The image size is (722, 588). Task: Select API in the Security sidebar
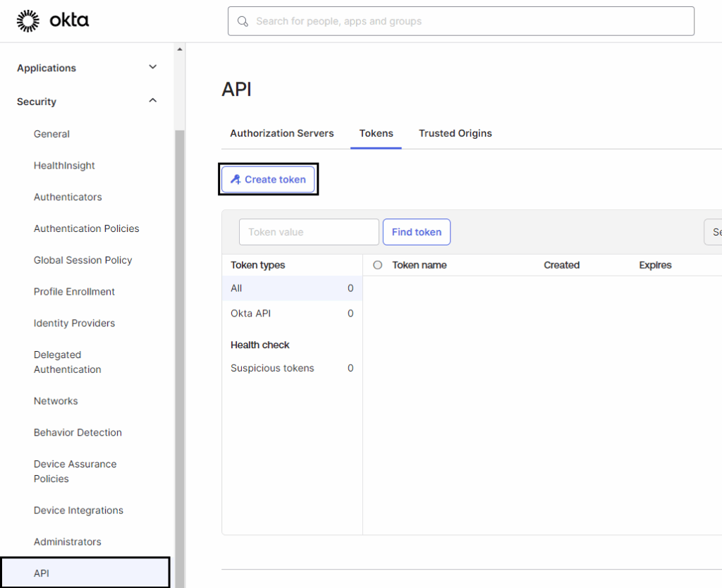tap(85, 573)
